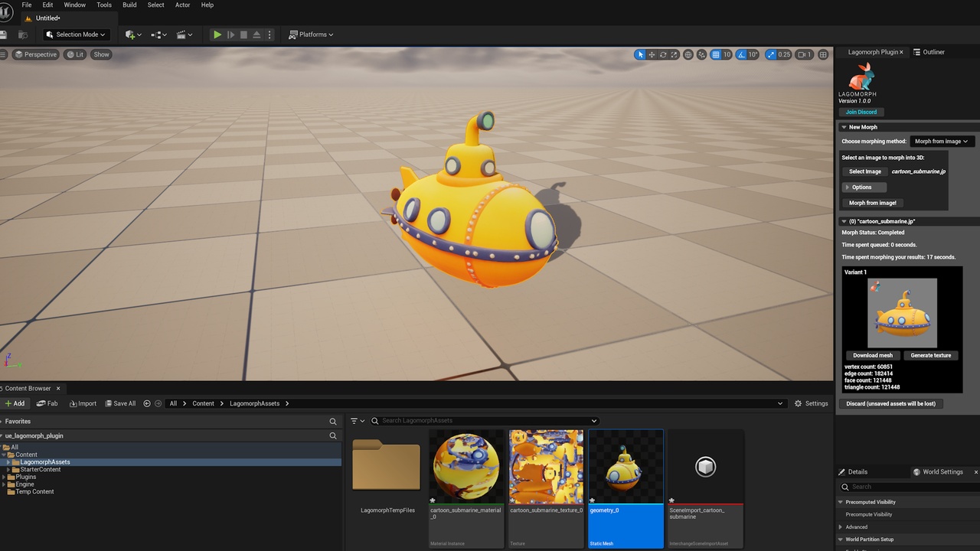Click the Download mesh button
This screenshot has height=551, width=980.
[873, 355]
